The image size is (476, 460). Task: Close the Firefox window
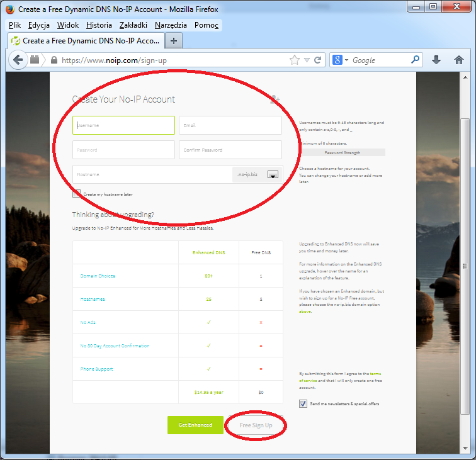456,7
